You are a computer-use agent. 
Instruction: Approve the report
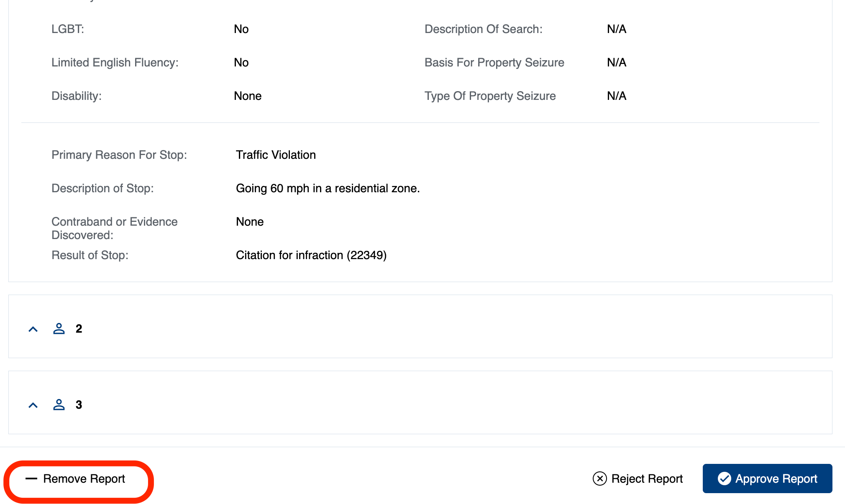(x=767, y=479)
